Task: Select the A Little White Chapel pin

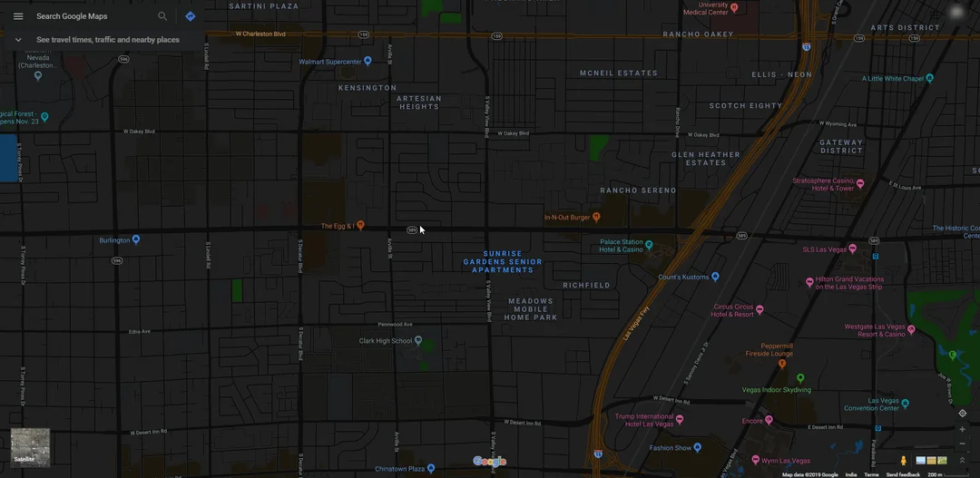Action: (x=929, y=78)
